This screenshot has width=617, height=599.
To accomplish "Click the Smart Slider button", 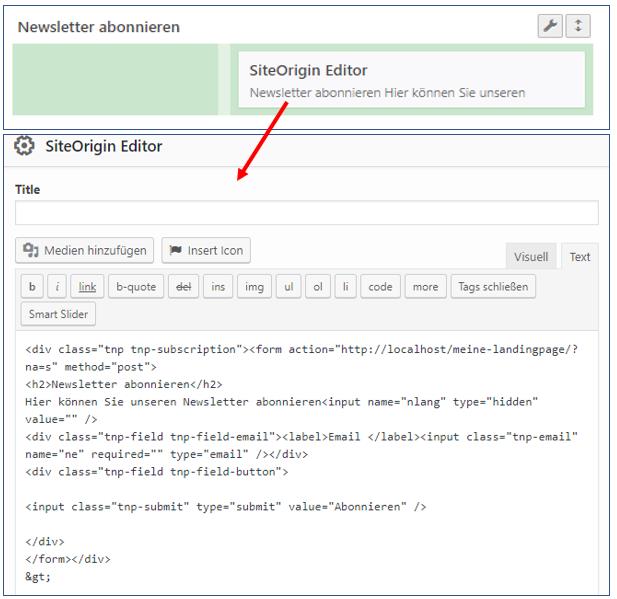I will (58, 314).
